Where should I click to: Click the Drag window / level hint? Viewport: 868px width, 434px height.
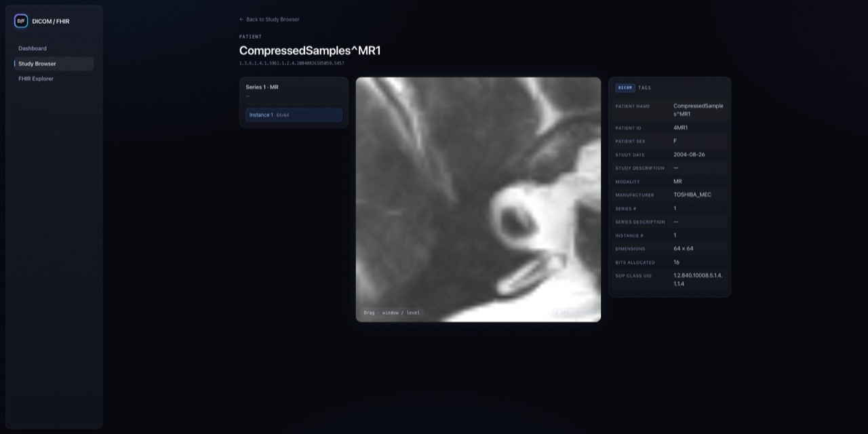[x=392, y=313]
